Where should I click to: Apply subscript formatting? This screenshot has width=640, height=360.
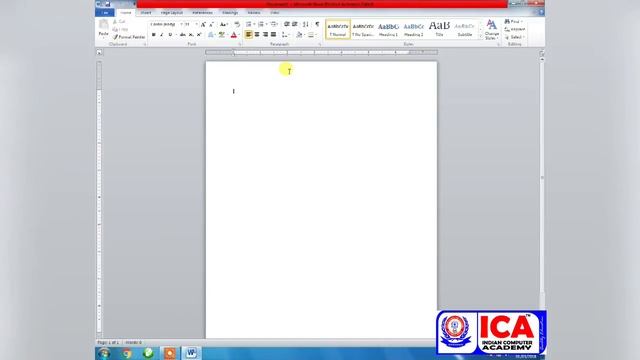[x=191, y=35]
